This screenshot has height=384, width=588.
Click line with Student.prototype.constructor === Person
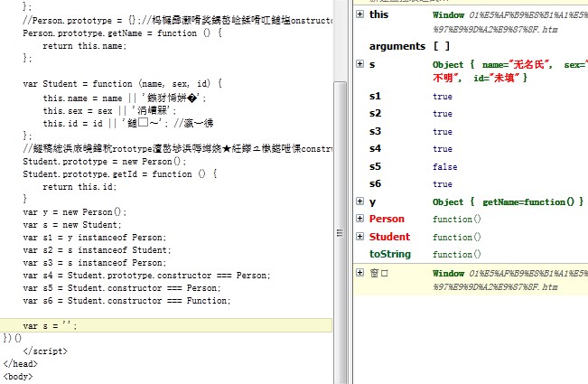tap(146, 276)
